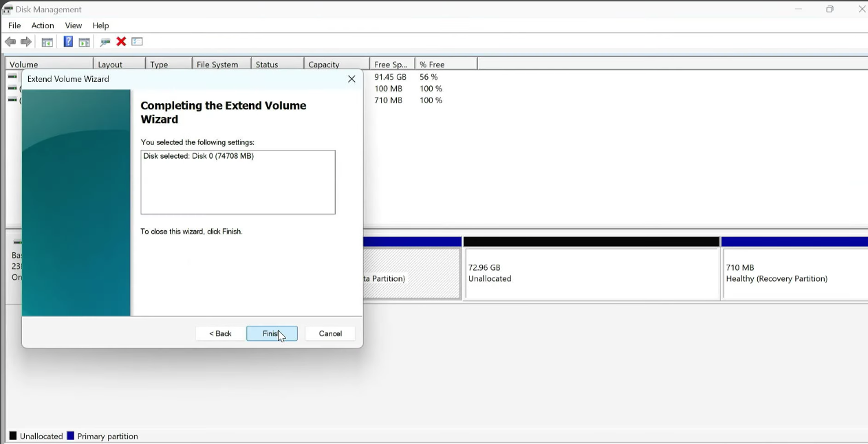Sort by Layout column header
Viewport: 868px width, 444px height.
click(x=119, y=65)
